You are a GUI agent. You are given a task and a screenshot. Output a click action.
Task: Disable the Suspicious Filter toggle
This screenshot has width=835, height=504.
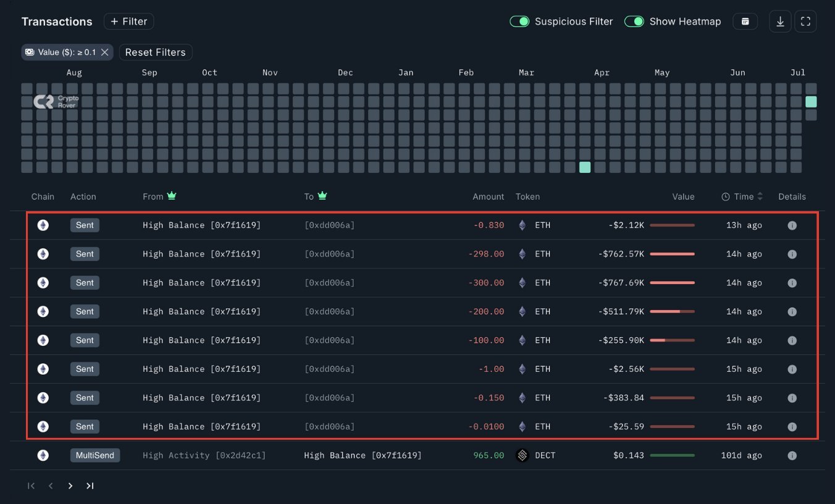coord(519,21)
